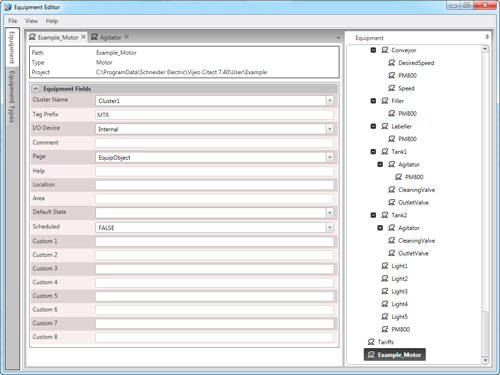
Task: Click the Tank2 equipment icon
Action: (x=385, y=215)
